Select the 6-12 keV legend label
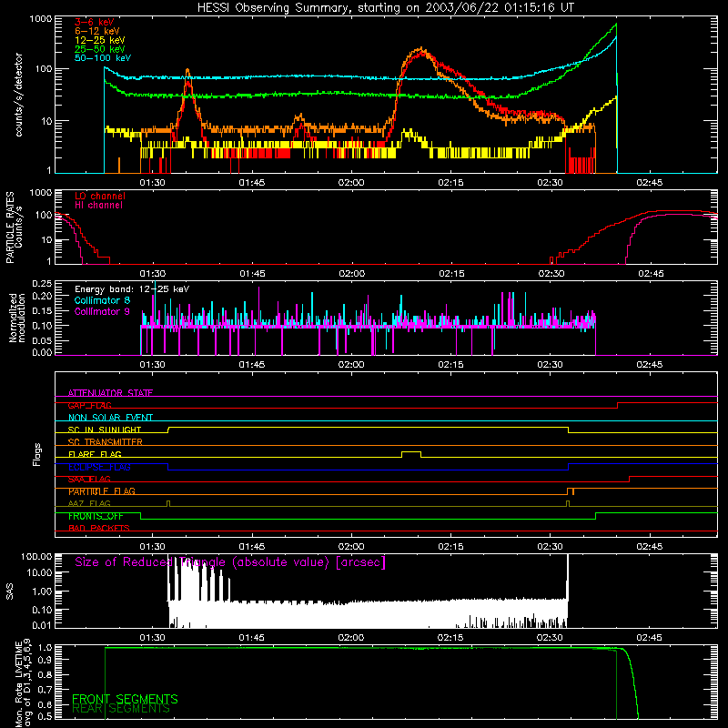The height and width of the screenshot is (728, 728). click(97, 31)
